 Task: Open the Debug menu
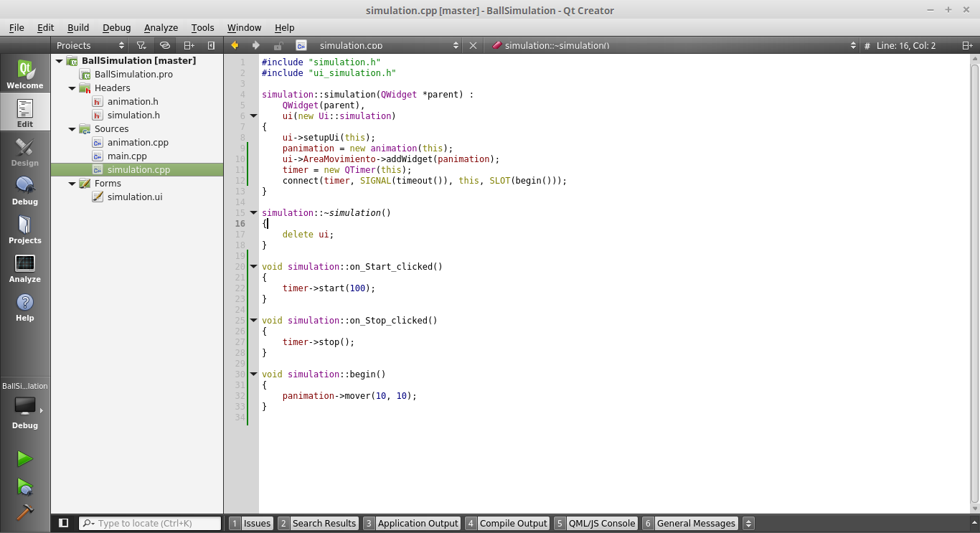point(116,27)
